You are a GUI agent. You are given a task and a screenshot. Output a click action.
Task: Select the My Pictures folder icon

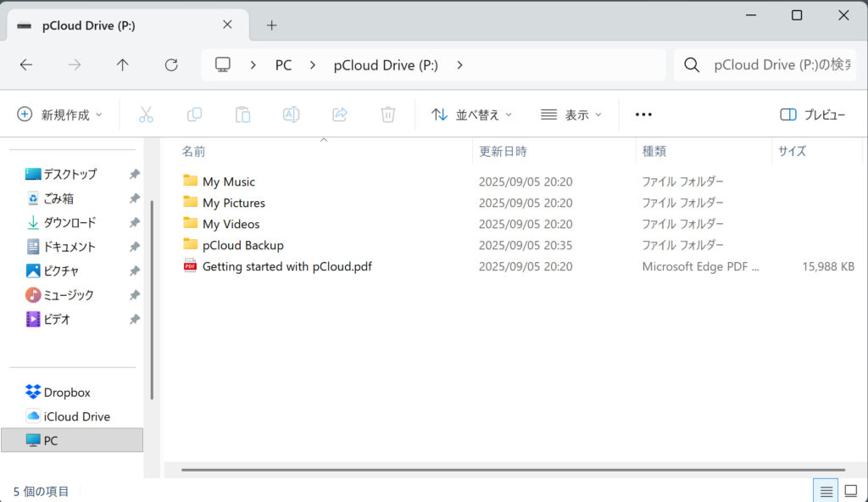(x=190, y=202)
